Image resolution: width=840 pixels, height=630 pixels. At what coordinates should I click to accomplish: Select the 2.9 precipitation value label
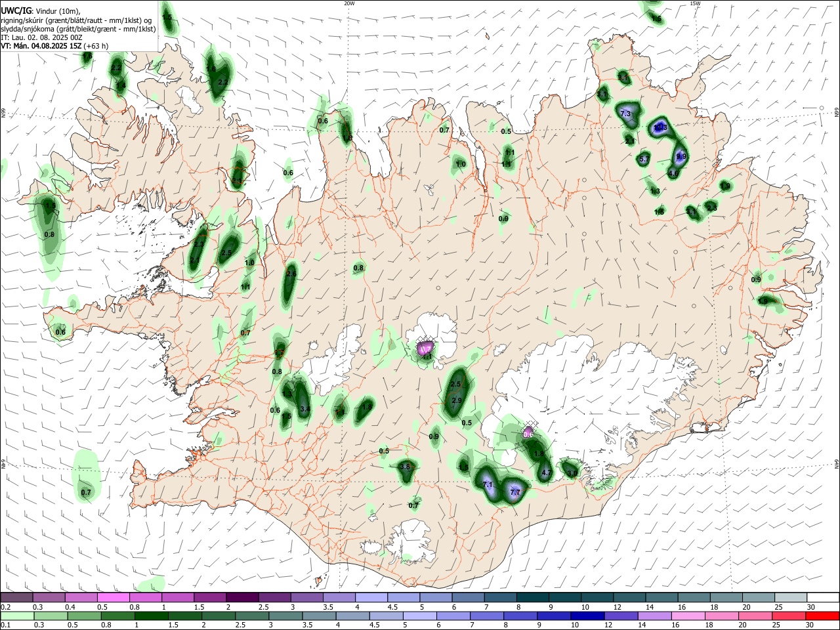[457, 400]
